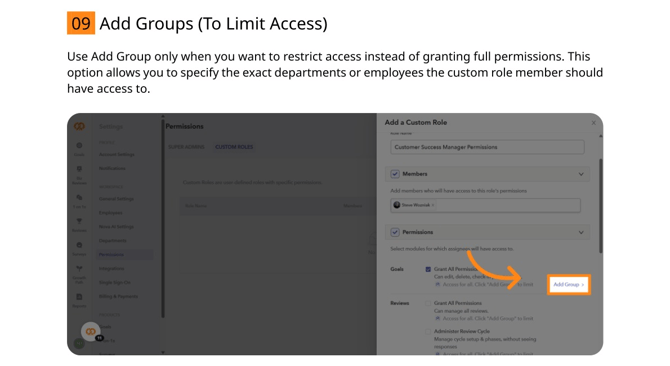Check Administer Review Cycle checkbox
Viewport: 670px width, 366px height.
pyautogui.click(x=428, y=331)
